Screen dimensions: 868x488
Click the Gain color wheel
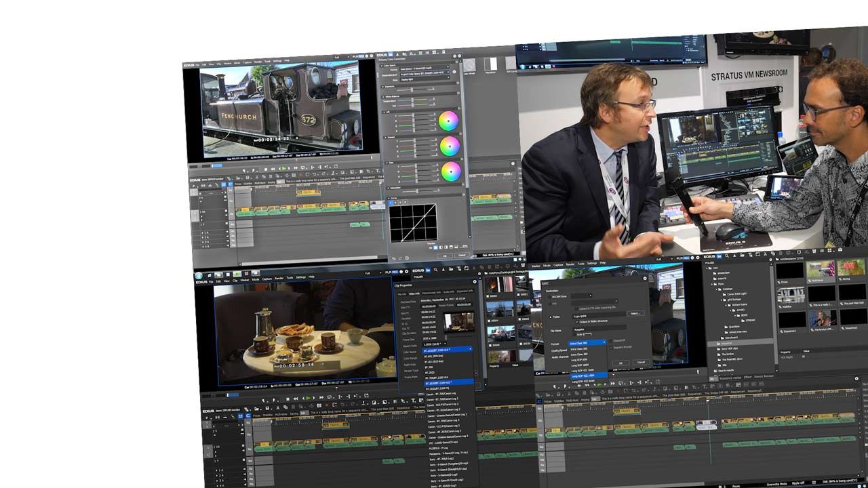pos(450,171)
